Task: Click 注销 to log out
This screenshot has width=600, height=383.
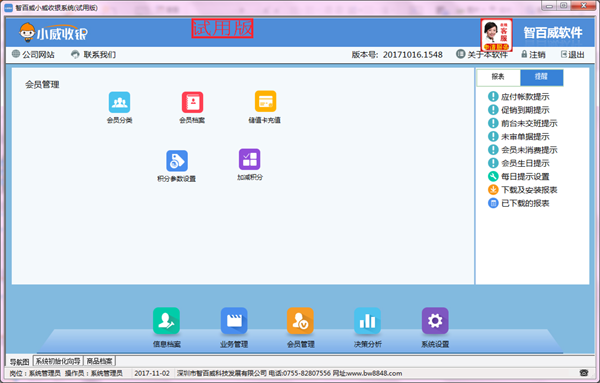Action: tap(533, 54)
